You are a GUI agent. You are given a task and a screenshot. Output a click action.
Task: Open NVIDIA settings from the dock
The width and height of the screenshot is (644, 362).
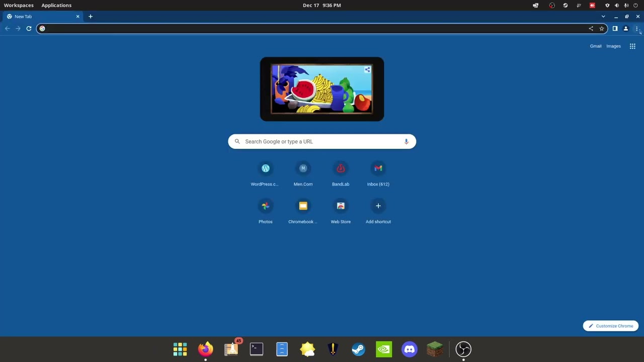[x=384, y=349]
